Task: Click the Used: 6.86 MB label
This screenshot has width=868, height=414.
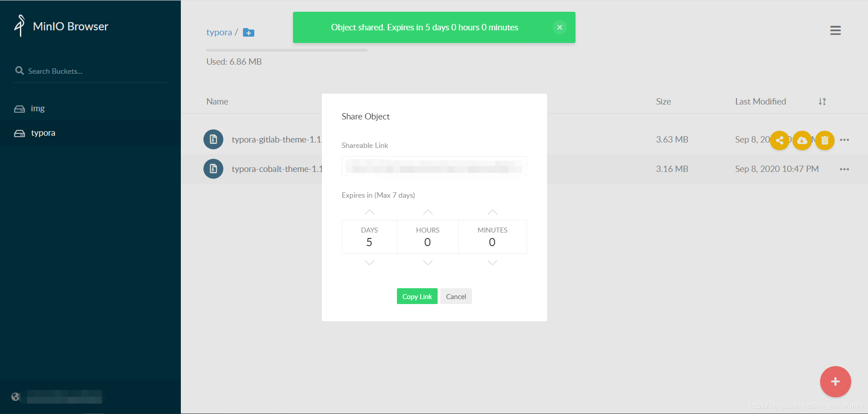Action: click(234, 62)
